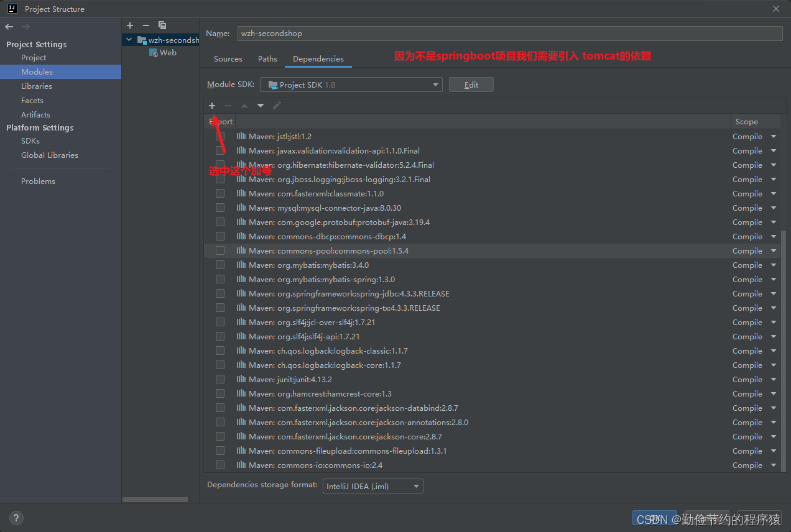Click library icon of commons-io row
This screenshot has height=532, width=791.
click(241, 465)
